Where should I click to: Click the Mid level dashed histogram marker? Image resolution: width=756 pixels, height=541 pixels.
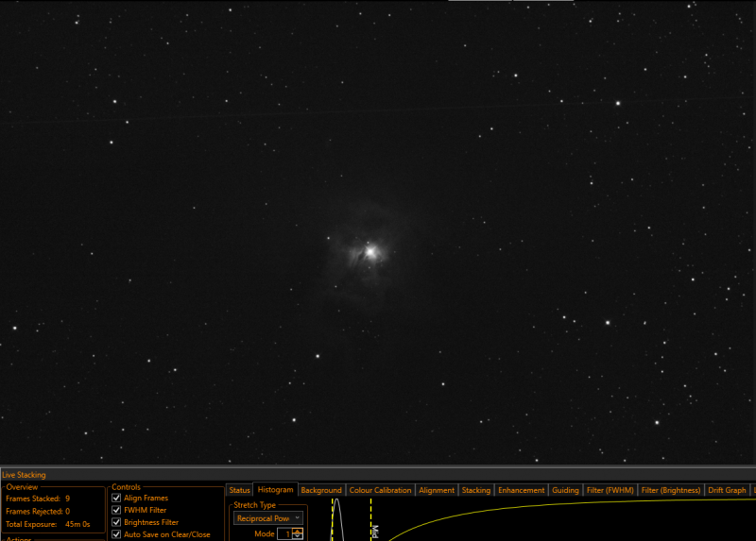[x=370, y=519]
